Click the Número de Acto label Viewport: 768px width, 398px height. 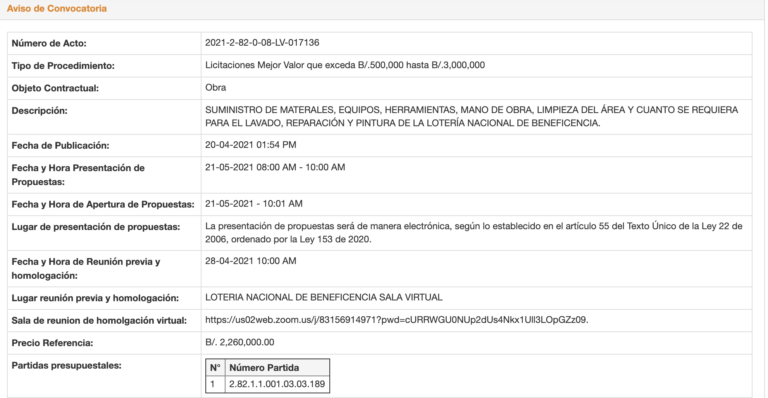[x=49, y=43]
